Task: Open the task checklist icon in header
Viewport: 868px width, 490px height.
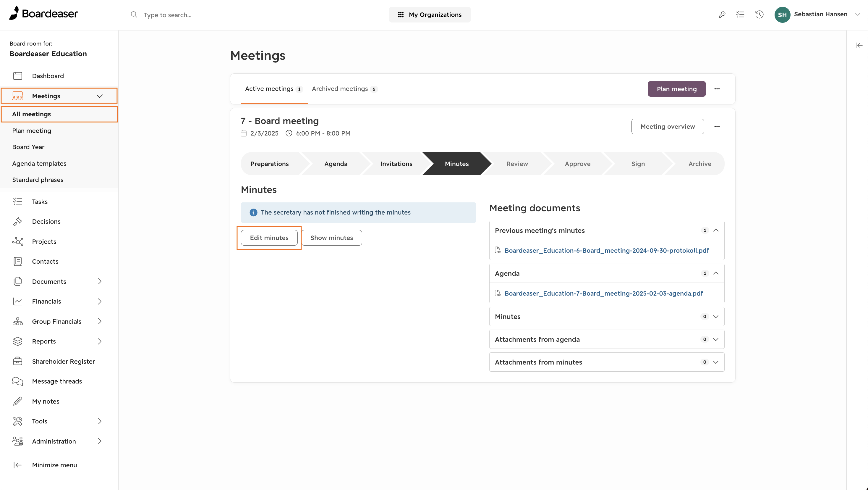Action: point(740,14)
